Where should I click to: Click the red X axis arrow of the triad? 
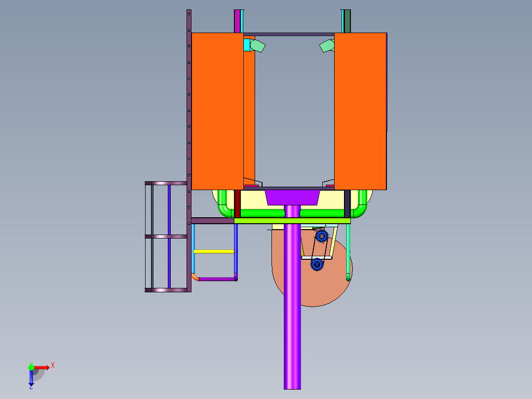pos(42,367)
